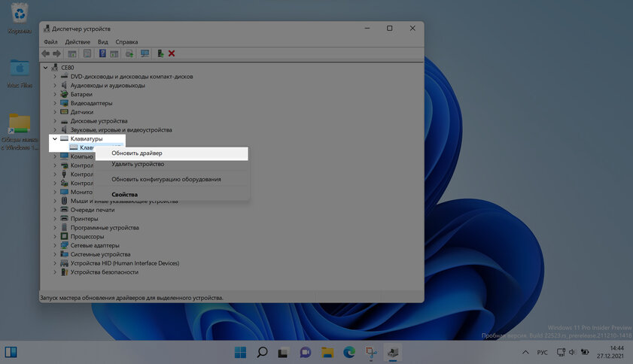
Task: Select the Датчики tree item
Action: click(x=81, y=112)
